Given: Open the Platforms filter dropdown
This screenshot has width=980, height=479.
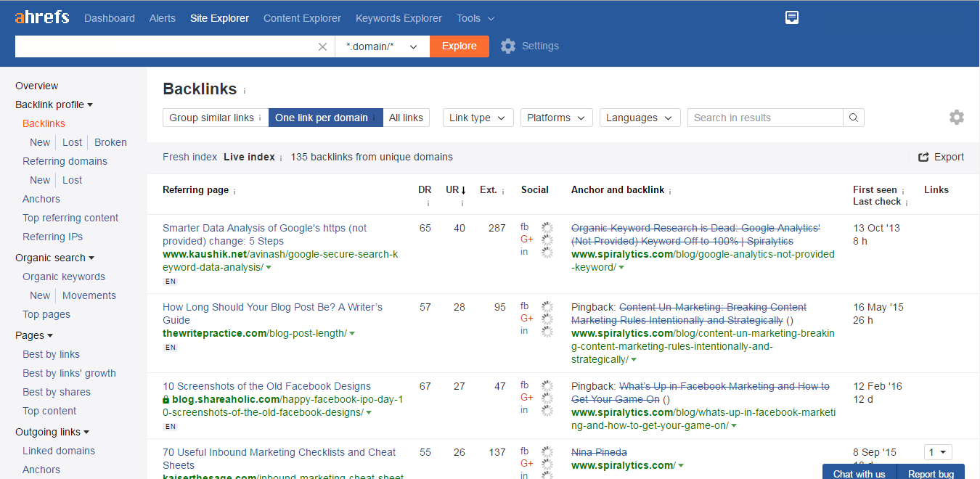Looking at the screenshot, I should tap(557, 118).
